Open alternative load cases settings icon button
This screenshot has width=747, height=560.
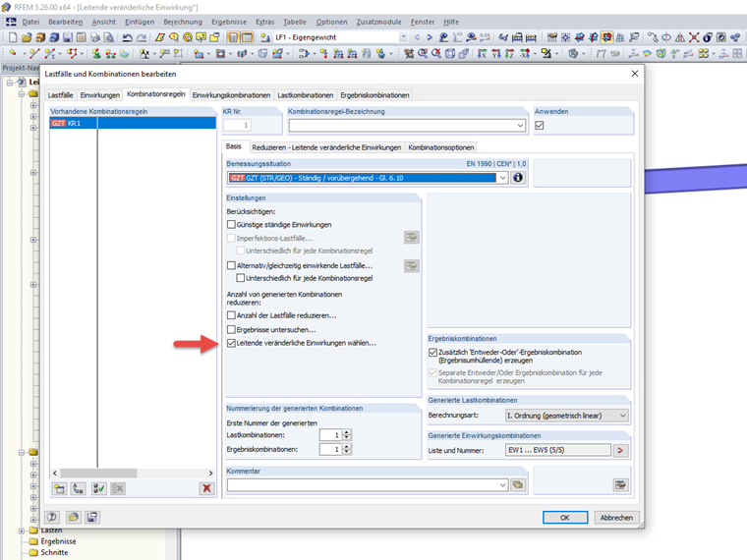(x=412, y=265)
